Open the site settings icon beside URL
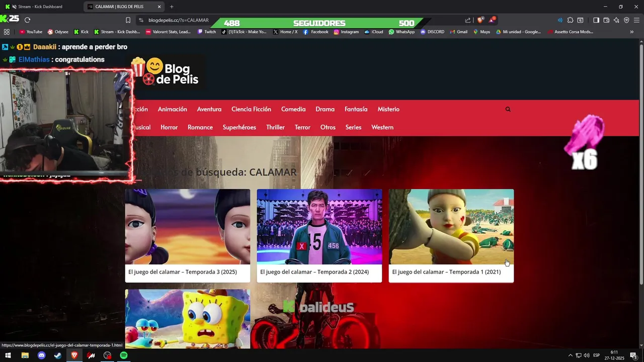 [141, 20]
